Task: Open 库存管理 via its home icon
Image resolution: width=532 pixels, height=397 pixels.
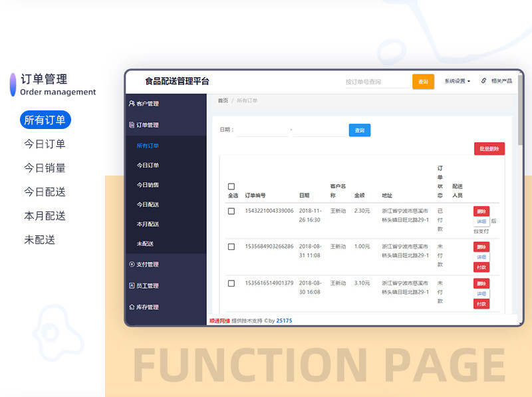Action: (x=132, y=307)
